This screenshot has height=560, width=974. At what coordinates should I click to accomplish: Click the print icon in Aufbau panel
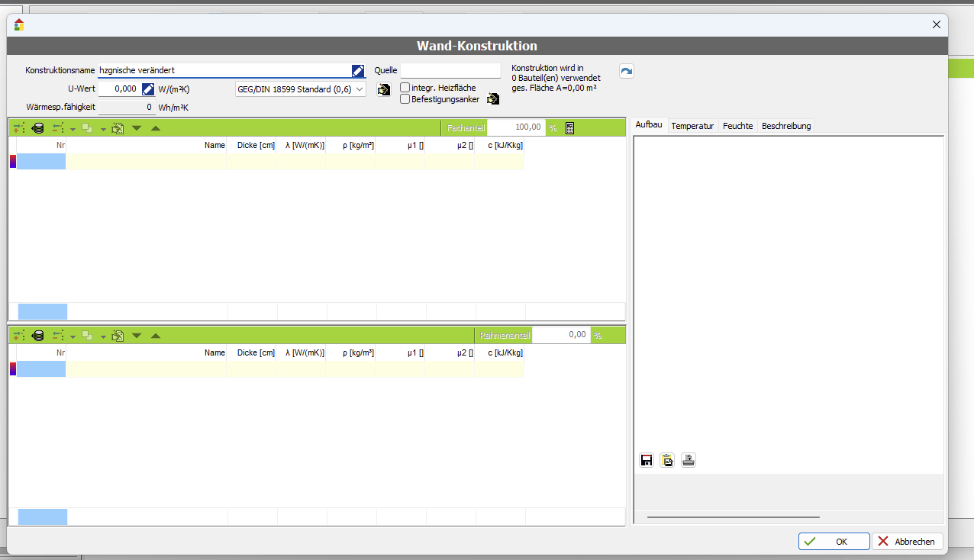click(x=689, y=460)
